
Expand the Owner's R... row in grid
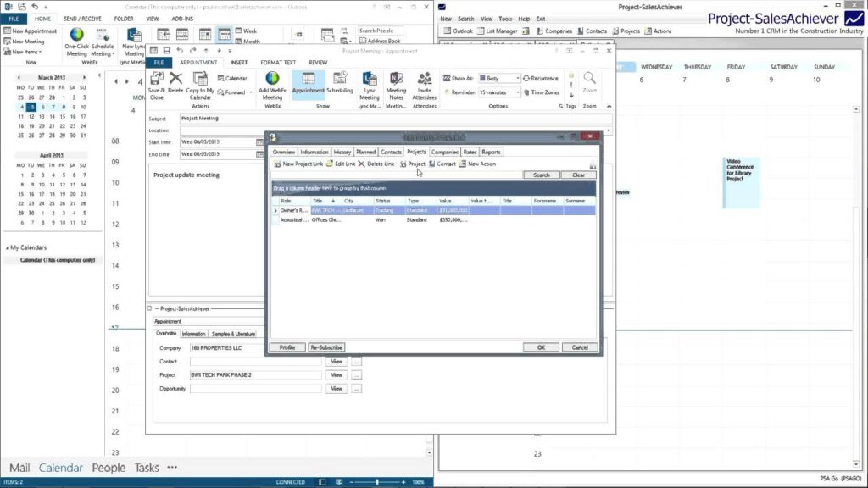(x=275, y=210)
